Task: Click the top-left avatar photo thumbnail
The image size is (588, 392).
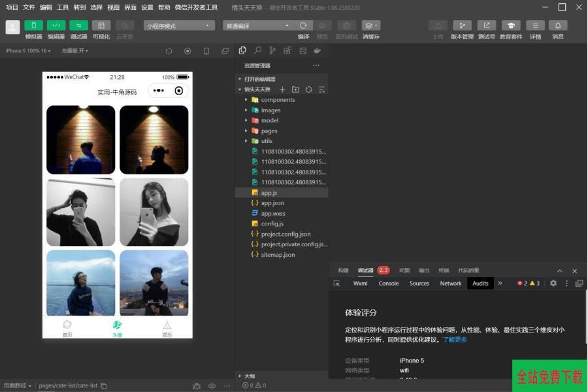Action: click(x=80, y=140)
